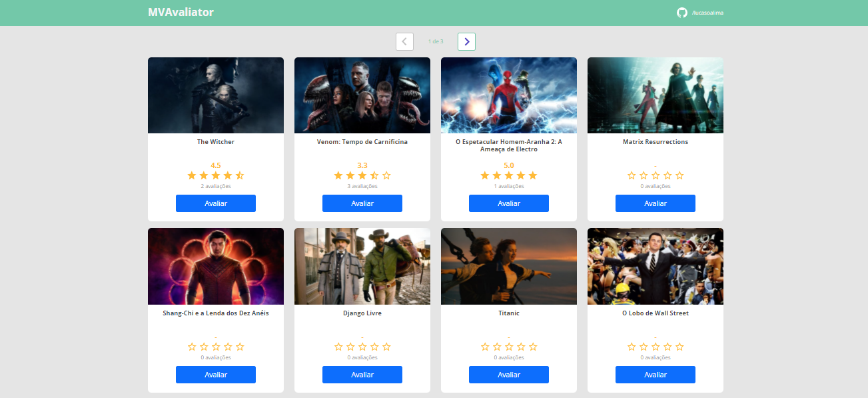Open the /lucasoalima profile link
This screenshot has width=868, height=398.
click(707, 13)
